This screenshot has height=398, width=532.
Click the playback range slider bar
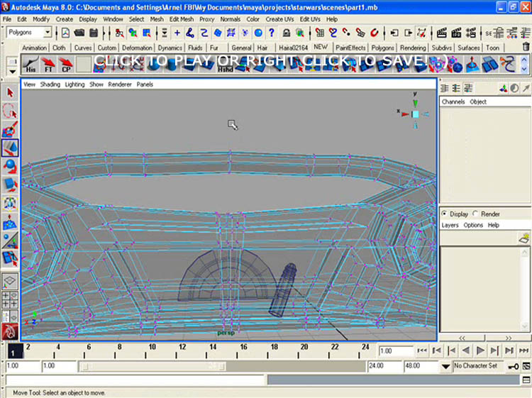tap(152, 367)
